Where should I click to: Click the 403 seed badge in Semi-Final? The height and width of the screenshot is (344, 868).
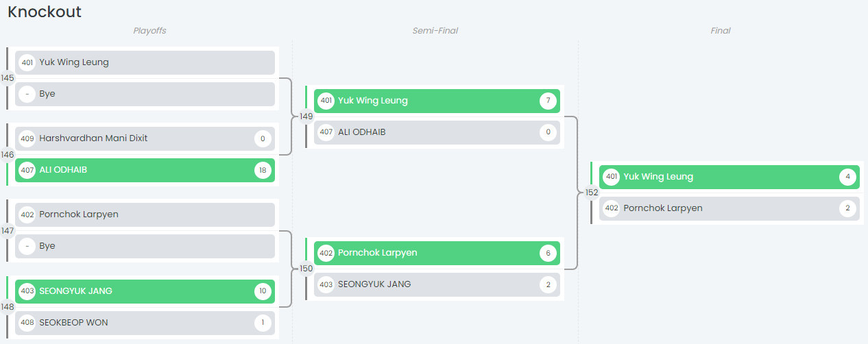326,284
